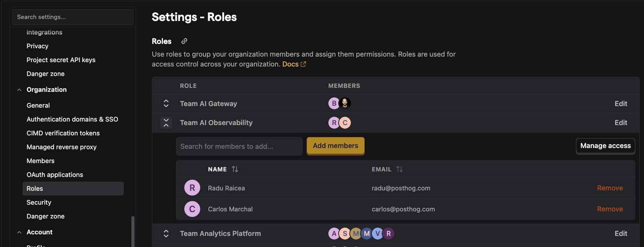Open Members settings page

40,161
